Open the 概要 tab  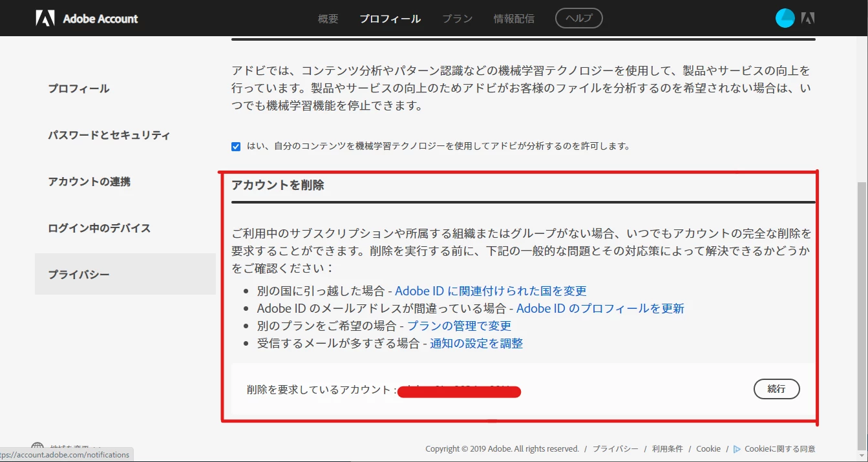pyautogui.click(x=328, y=19)
